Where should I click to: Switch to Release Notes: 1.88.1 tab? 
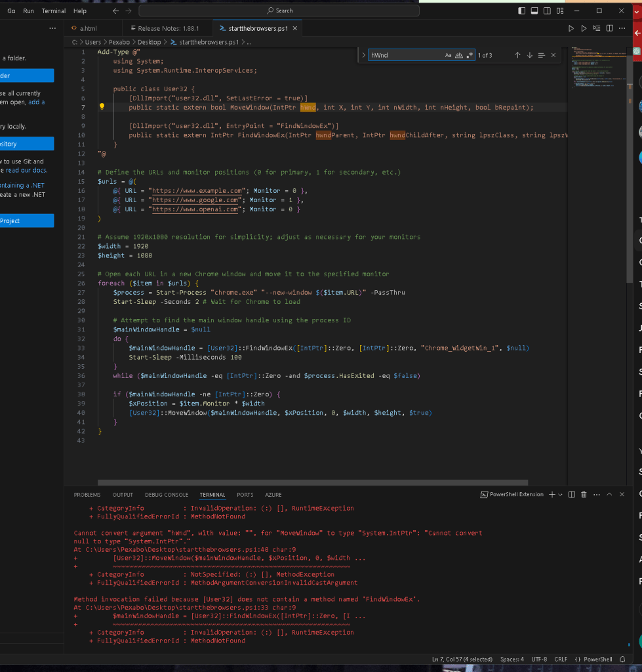click(x=168, y=28)
